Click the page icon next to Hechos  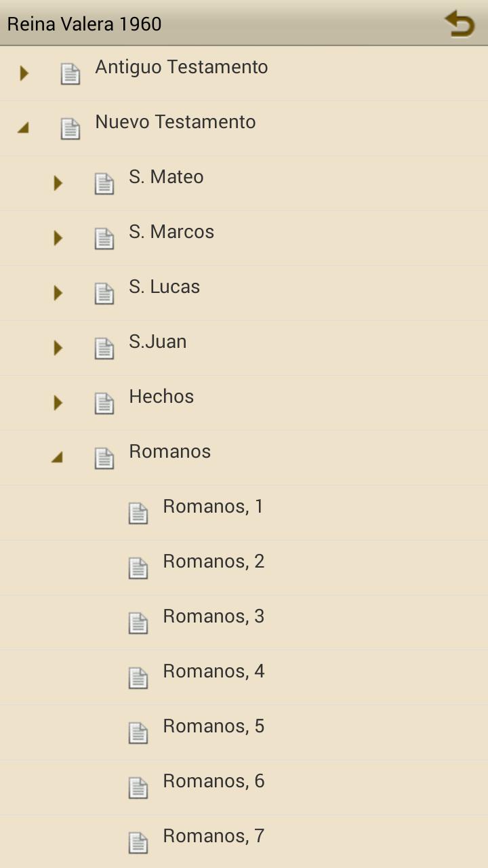(104, 403)
